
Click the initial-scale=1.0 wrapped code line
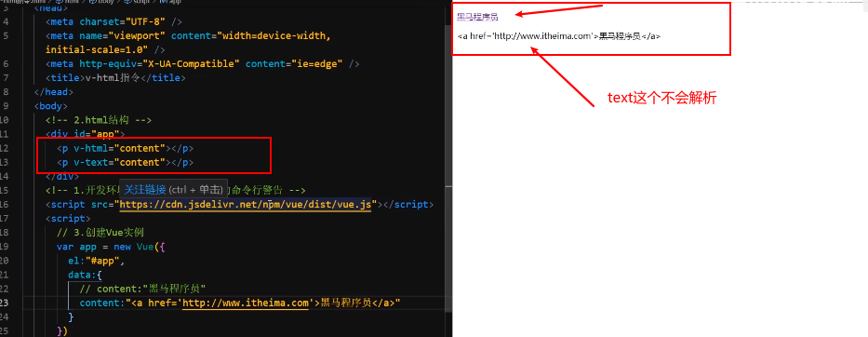click(105, 50)
